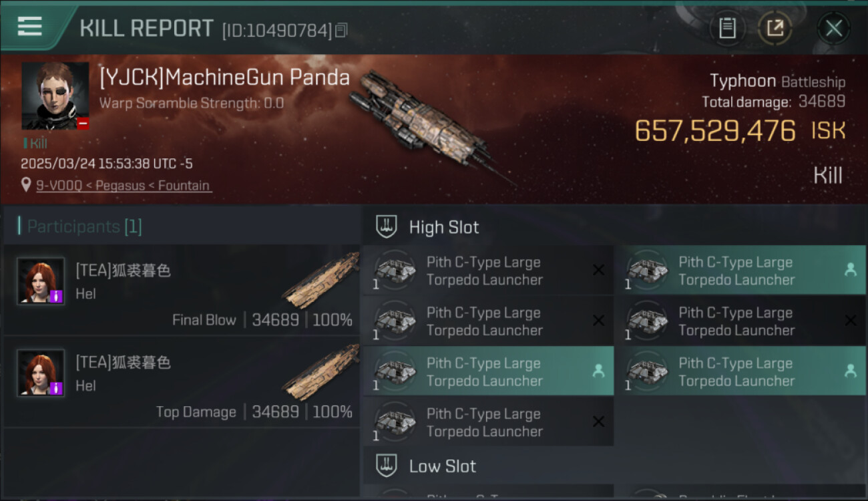868x501 pixels.
Task: Click X on bottom-left Torpedo Launcher
Action: tap(598, 422)
